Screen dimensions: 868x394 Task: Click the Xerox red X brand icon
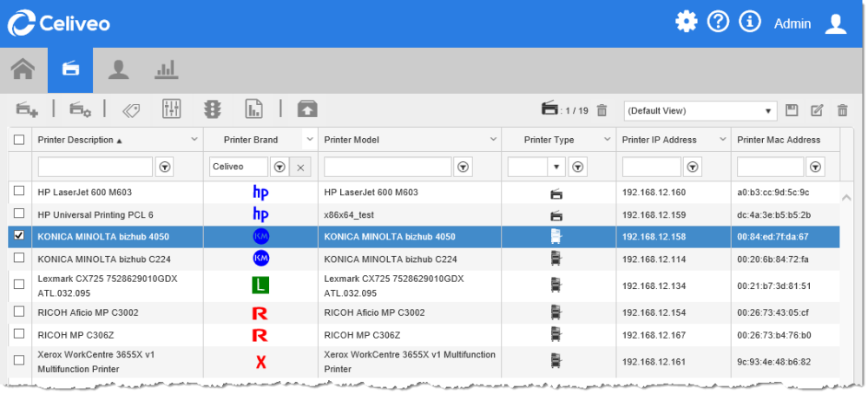tap(260, 362)
